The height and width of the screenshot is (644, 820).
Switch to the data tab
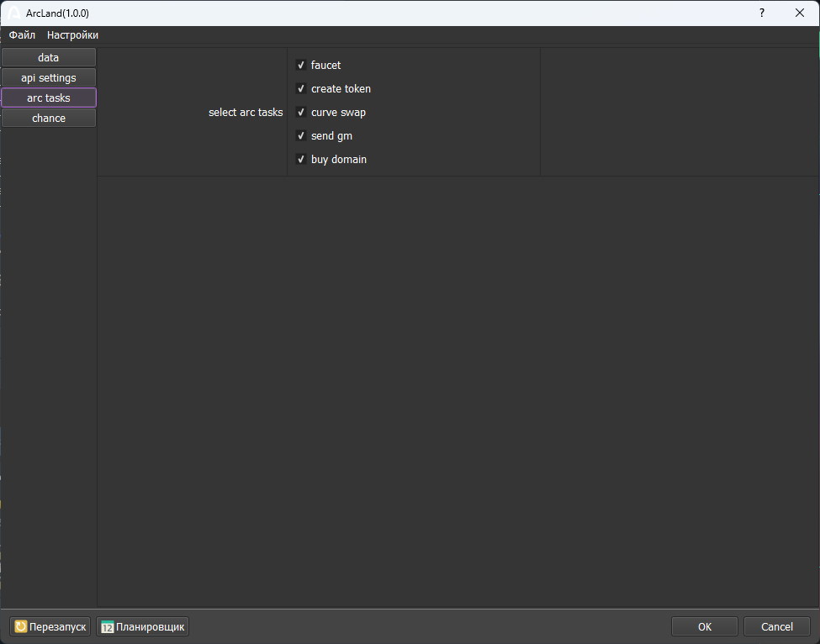[49, 58]
